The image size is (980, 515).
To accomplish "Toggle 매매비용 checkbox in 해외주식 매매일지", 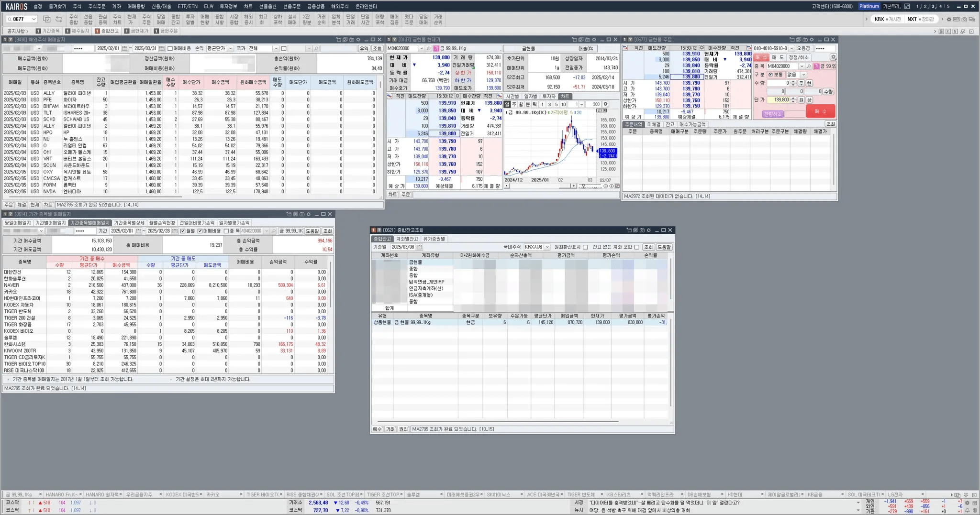I will click(x=170, y=48).
